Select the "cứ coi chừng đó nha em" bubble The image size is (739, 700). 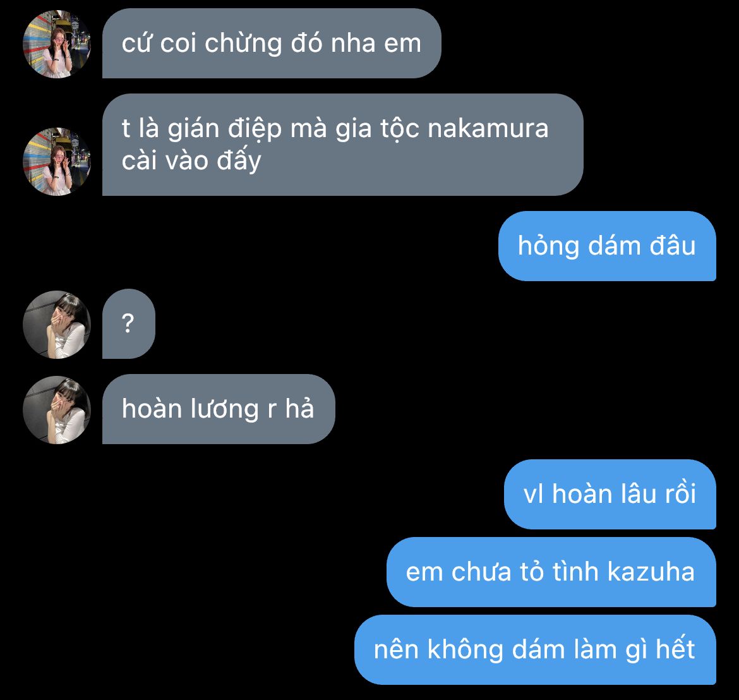(x=272, y=44)
